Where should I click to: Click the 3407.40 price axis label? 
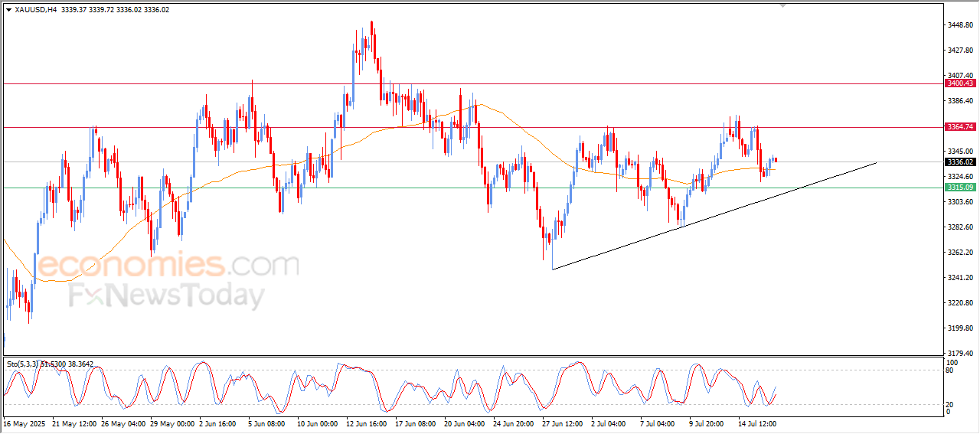click(x=960, y=76)
